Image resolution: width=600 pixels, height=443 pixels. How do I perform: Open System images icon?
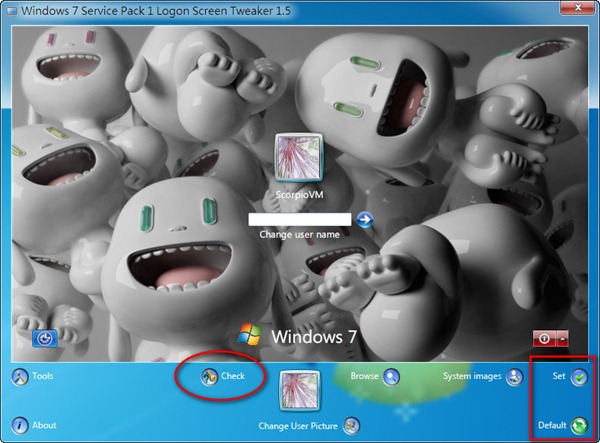pyautogui.click(x=514, y=377)
